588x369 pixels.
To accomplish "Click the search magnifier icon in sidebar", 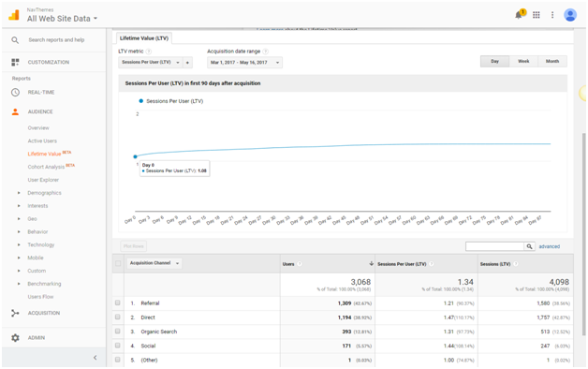I will click(15, 39).
